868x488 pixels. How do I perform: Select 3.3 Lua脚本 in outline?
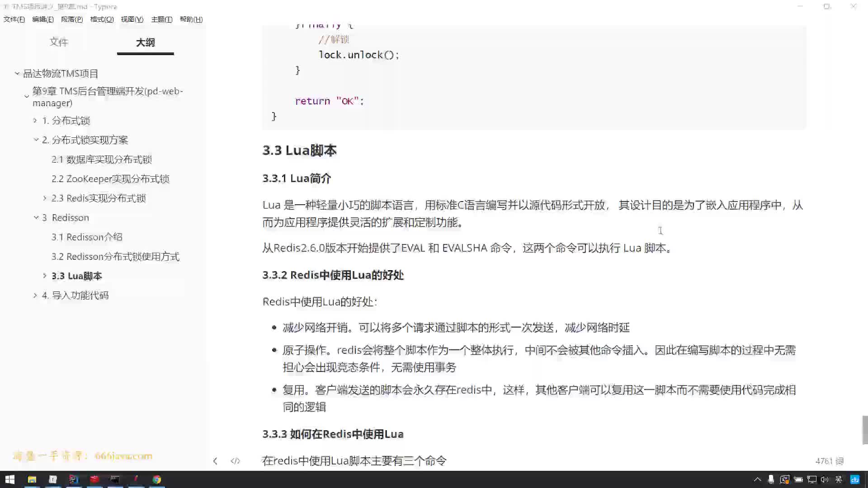77,276
